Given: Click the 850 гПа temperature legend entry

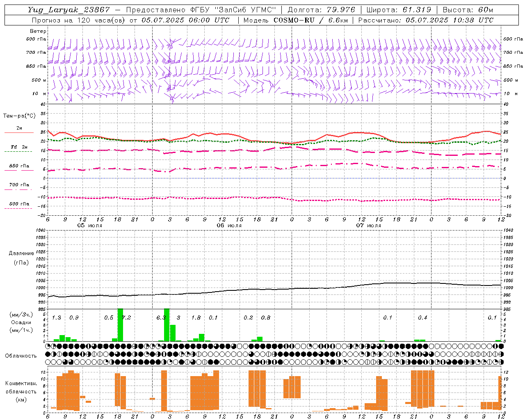Looking at the screenshot, I should click(x=19, y=166).
